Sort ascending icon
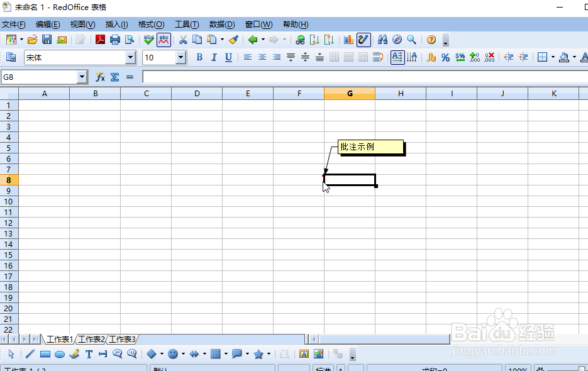 (314, 40)
